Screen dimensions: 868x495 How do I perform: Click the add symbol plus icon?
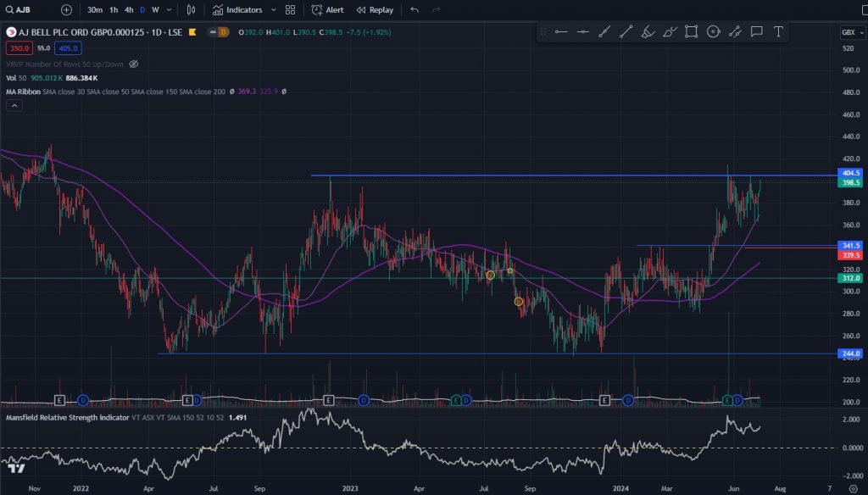click(66, 10)
